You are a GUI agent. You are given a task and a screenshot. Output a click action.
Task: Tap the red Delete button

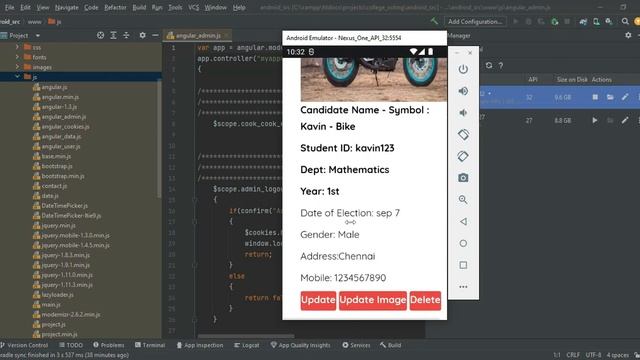(x=425, y=300)
